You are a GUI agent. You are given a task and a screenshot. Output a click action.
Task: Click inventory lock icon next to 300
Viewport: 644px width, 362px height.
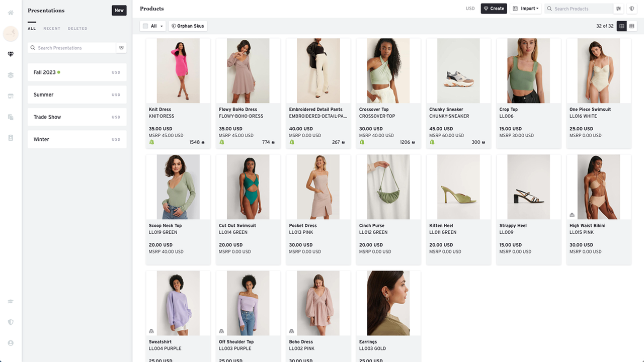coord(484,142)
